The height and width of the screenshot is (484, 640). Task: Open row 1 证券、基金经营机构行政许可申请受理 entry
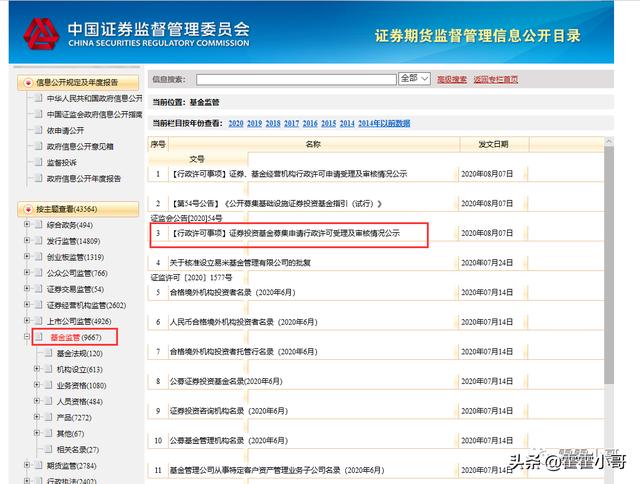[x=288, y=174]
